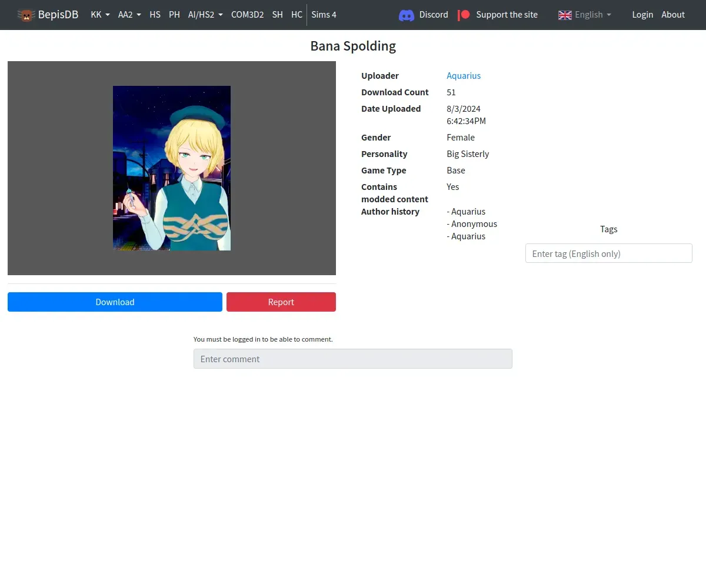Click the Base game type value

[456, 170]
